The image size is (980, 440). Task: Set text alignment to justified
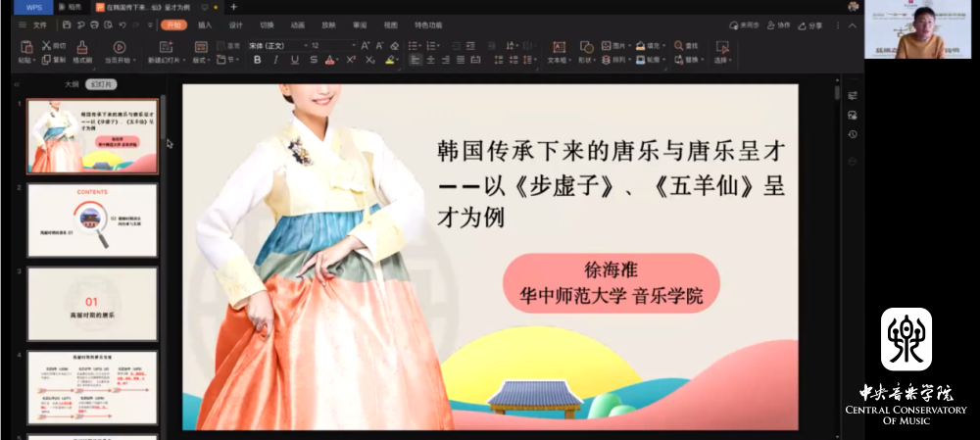[x=461, y=60]
